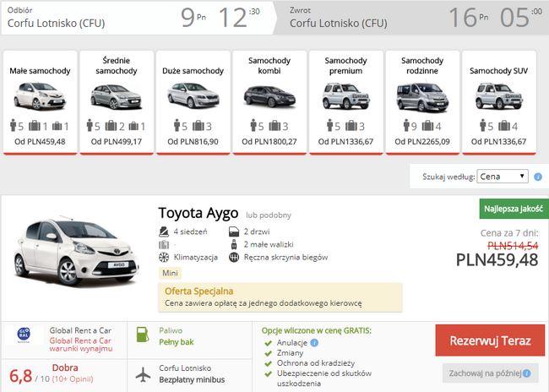This screenshot has width=549, height=392.
Task: Select the Samochody SUV category card
Action: click(499, 102)
